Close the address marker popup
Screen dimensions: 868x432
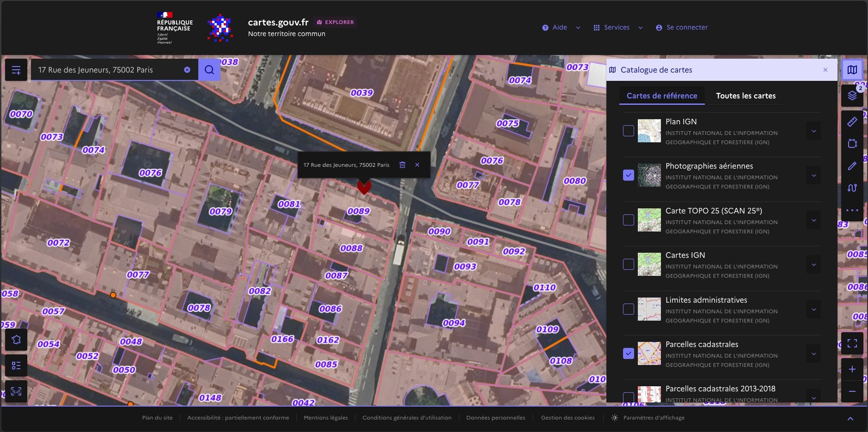tap(417, 165)
